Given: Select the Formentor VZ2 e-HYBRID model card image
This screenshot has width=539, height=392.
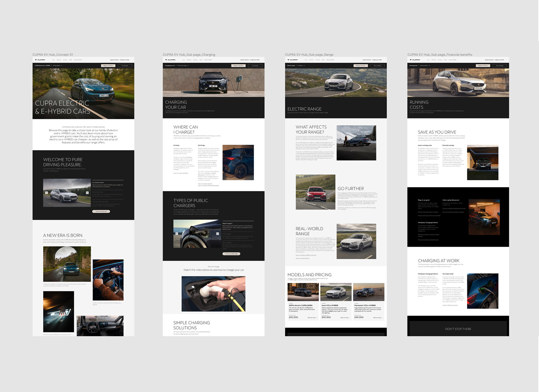Looking at the screenshot, I should (369, 292).
